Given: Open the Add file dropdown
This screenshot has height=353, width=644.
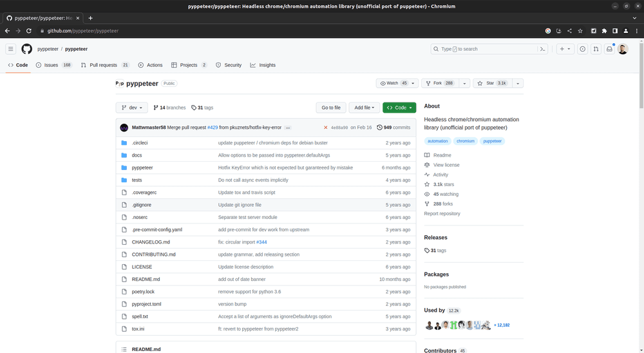Looking at the screenshot, I should (365, 108).
